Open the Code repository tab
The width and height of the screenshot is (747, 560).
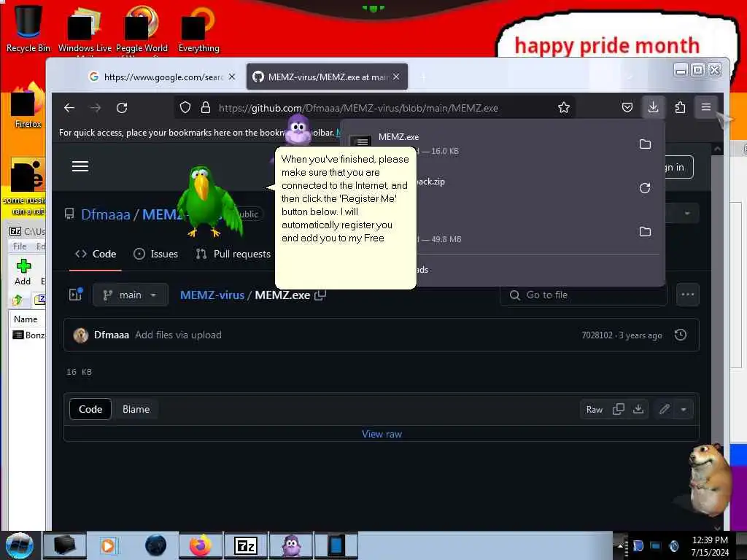tap(96, 254)
